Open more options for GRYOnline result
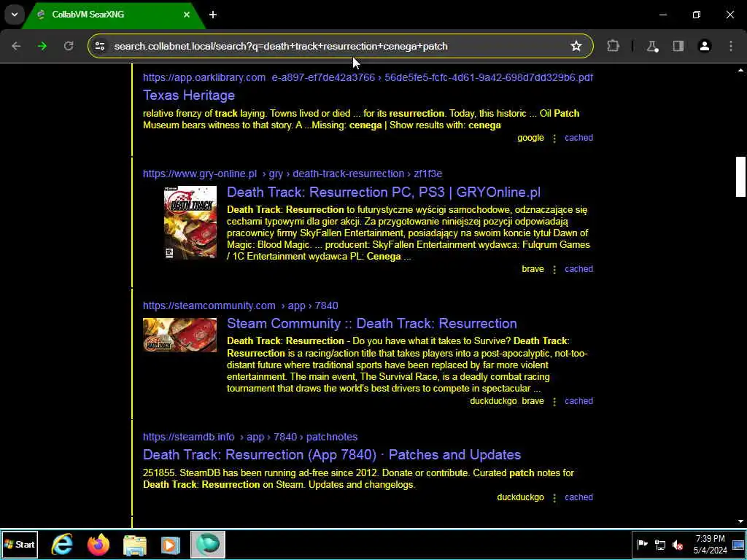 point(554,270)
